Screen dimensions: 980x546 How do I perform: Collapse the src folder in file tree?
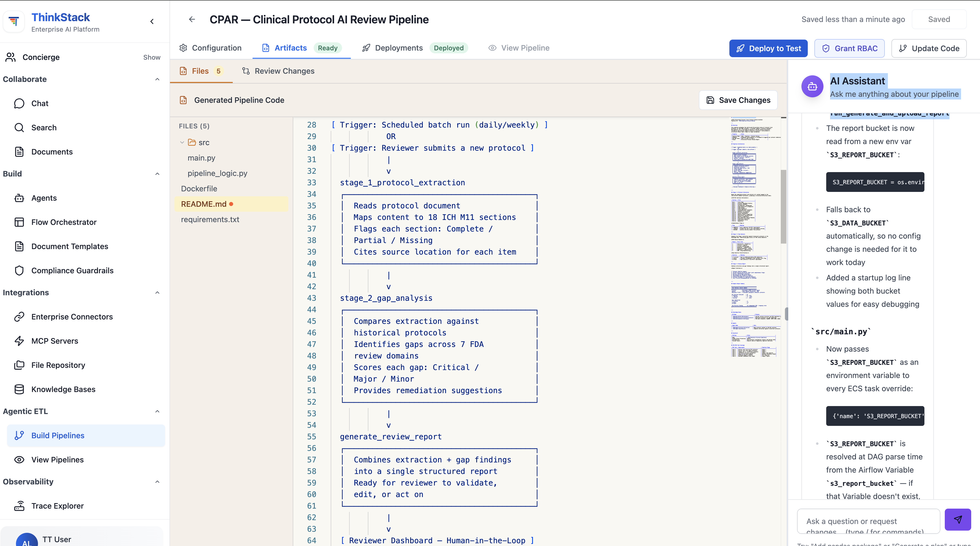coord(182,143)
